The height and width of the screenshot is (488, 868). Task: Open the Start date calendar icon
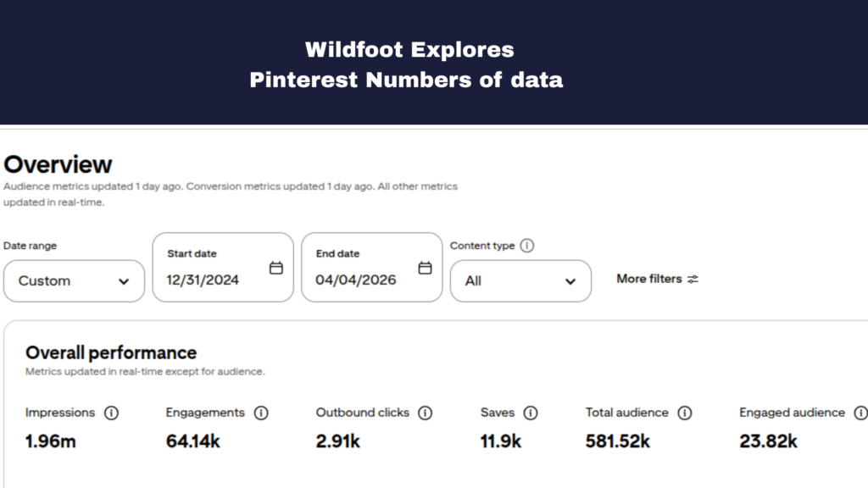point(276,268)
